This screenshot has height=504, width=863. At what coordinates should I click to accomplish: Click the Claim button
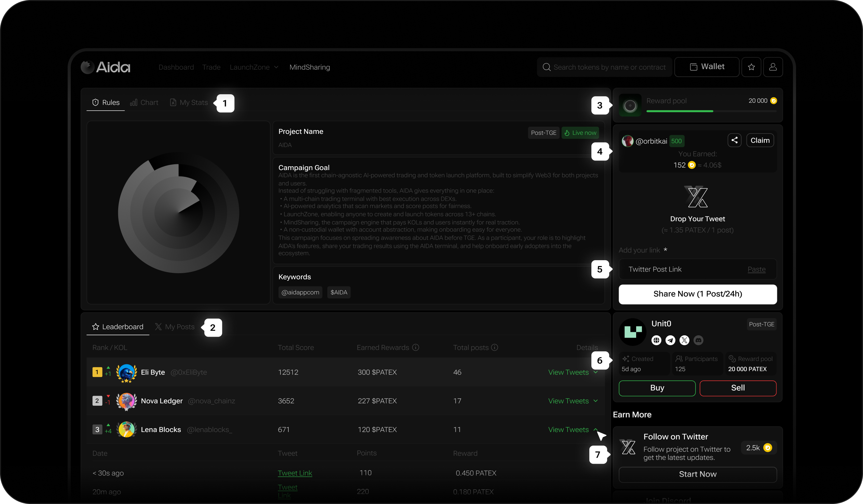point(759,140)
